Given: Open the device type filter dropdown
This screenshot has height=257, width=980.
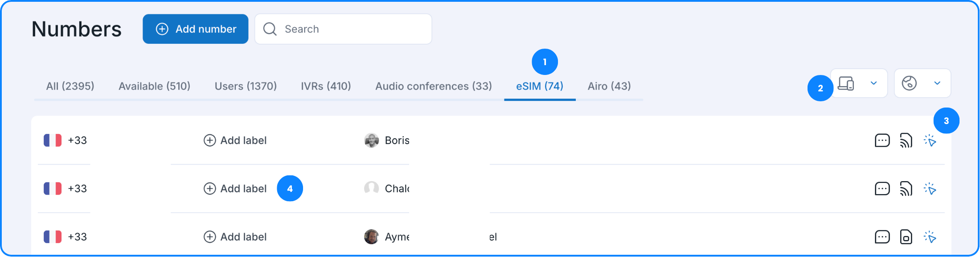Looking at the screenshot, I should point(859,83).
